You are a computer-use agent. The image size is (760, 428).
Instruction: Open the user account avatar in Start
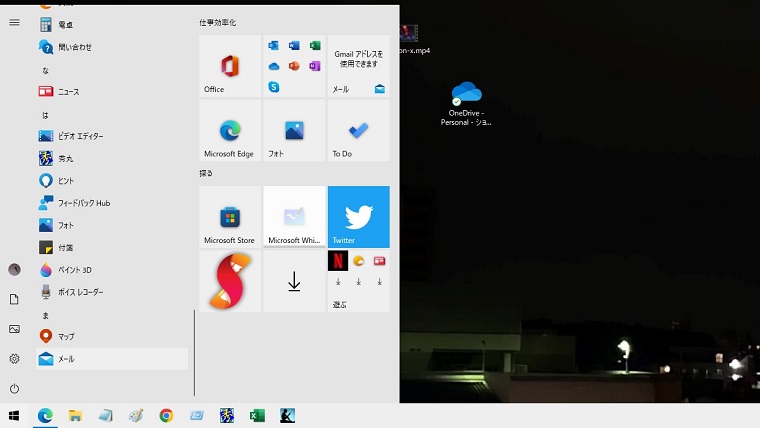[15, 269]
